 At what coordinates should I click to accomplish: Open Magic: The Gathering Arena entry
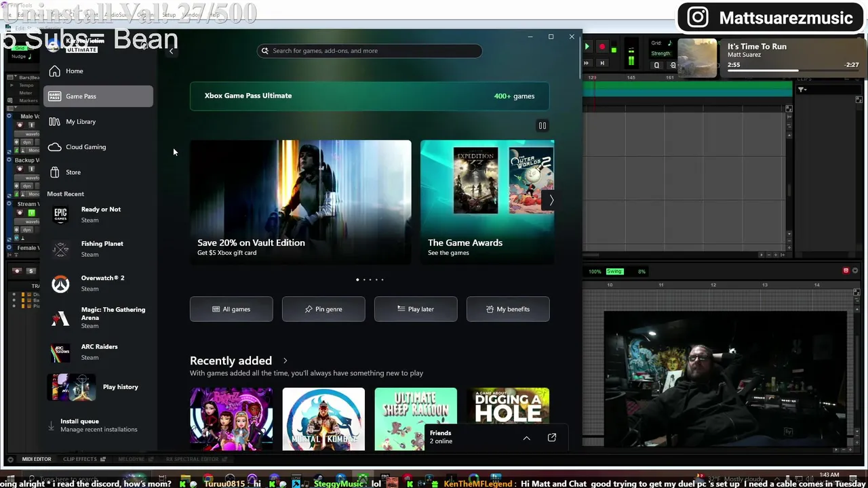(98, 317)
